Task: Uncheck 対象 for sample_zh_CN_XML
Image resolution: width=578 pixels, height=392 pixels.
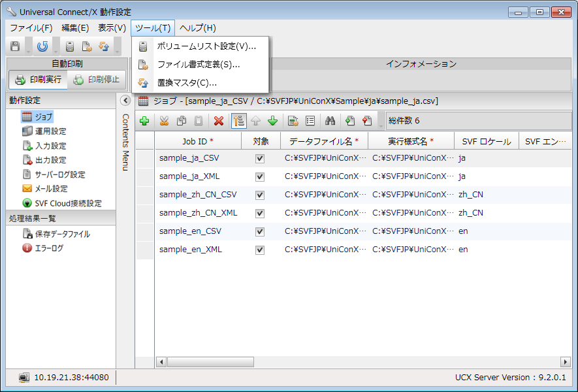Action: pyautogui.click(x=260, y=214)
